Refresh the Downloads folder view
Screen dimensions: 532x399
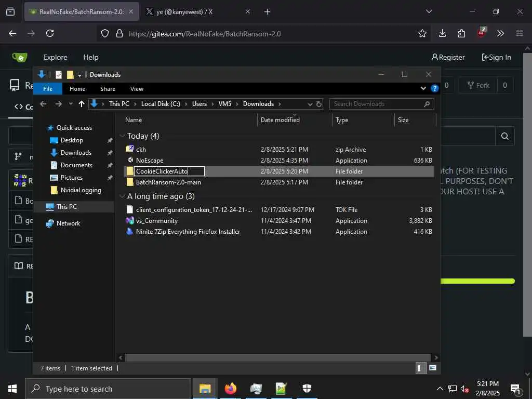point(319,104)
